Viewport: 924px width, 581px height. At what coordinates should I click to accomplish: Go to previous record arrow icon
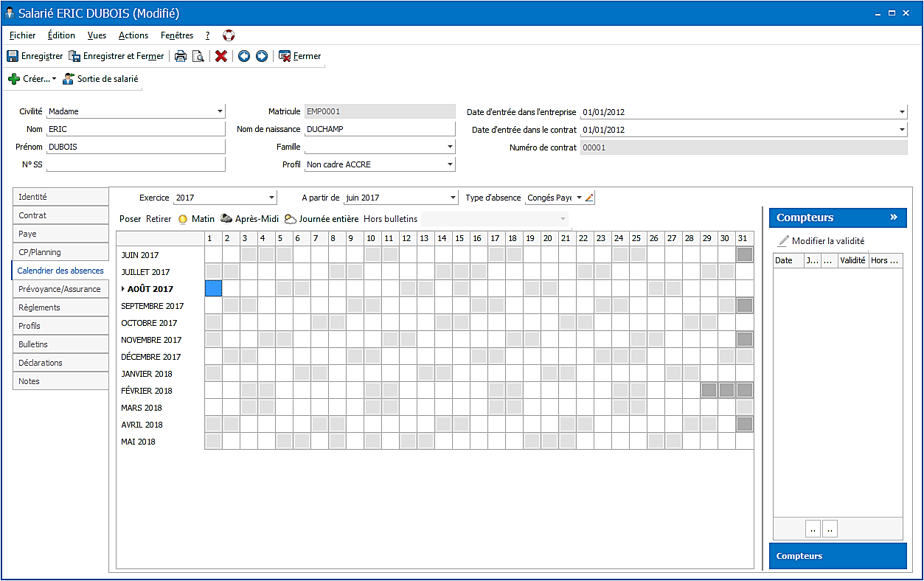click(244, 56)
